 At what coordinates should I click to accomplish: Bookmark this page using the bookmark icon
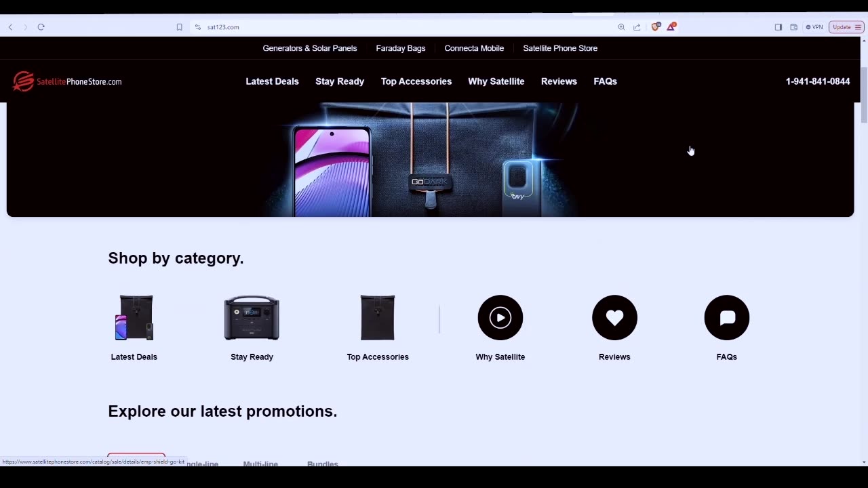[179, 27]
